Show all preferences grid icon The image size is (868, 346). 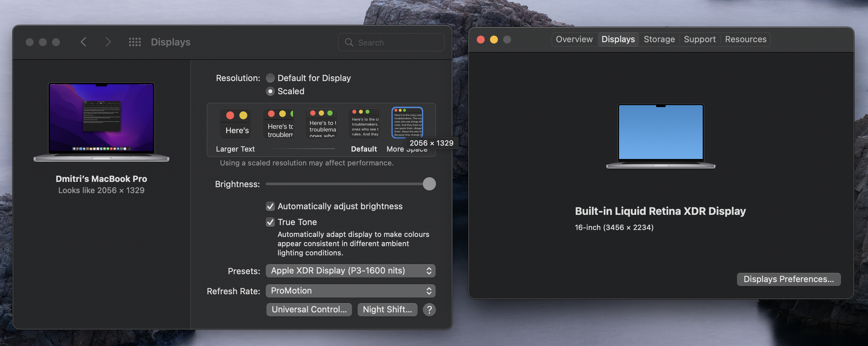pos(135,42)
